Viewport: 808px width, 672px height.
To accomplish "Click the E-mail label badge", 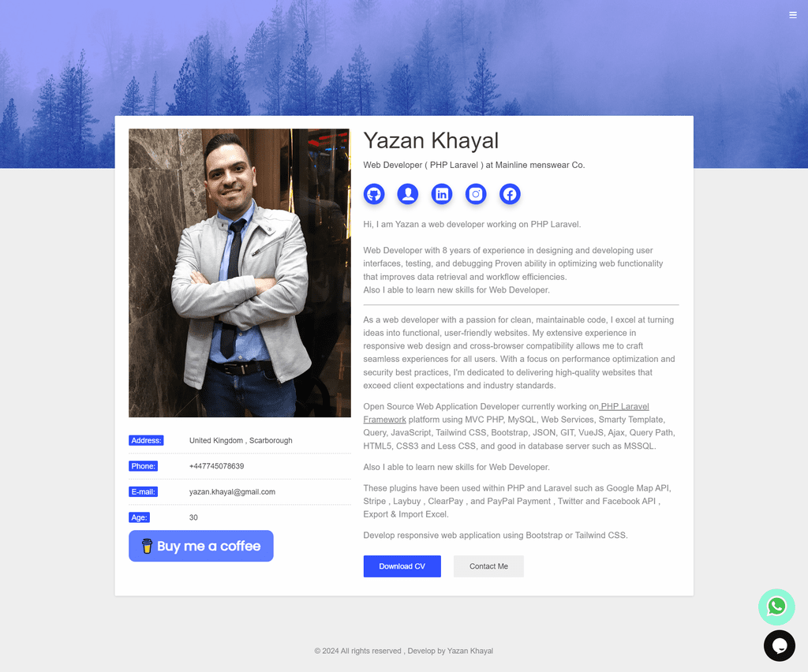I will (x=144, y=491).
